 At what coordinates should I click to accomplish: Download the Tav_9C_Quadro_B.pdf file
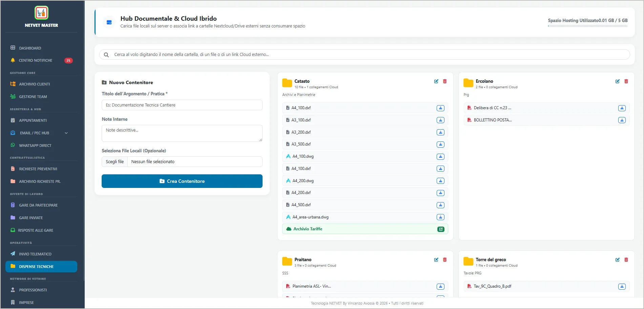[x=622, y=287]
